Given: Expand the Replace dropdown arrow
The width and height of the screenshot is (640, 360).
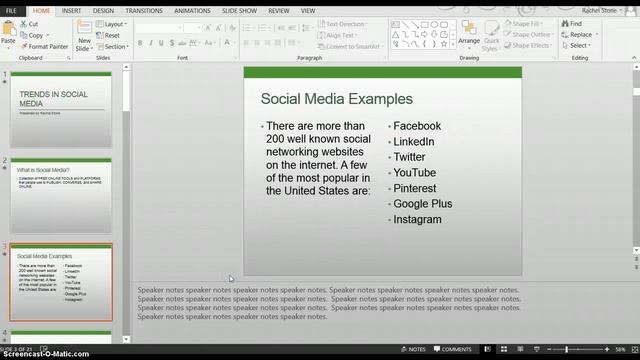Looking at the screenshot, I should tap(597, 35).
